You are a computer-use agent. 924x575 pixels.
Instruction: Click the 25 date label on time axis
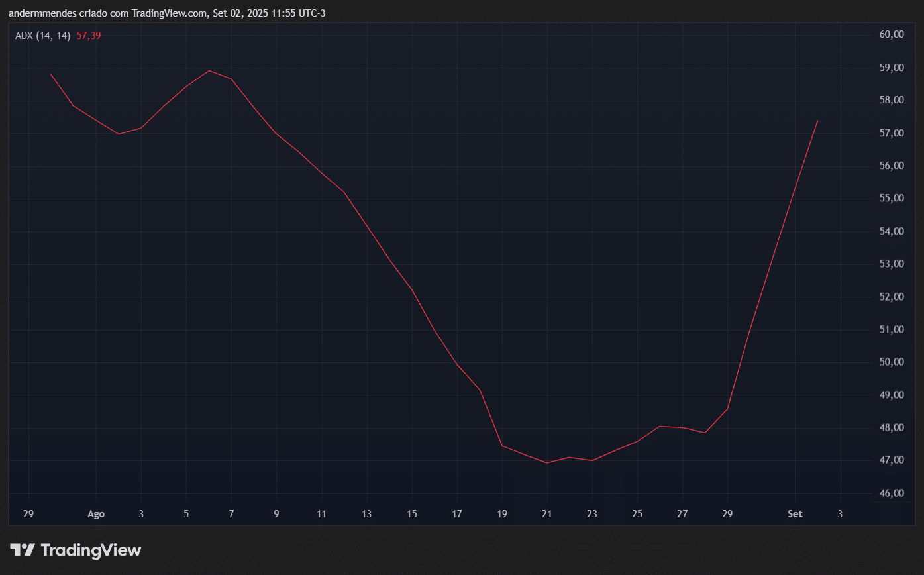click(x=637, y=513)
